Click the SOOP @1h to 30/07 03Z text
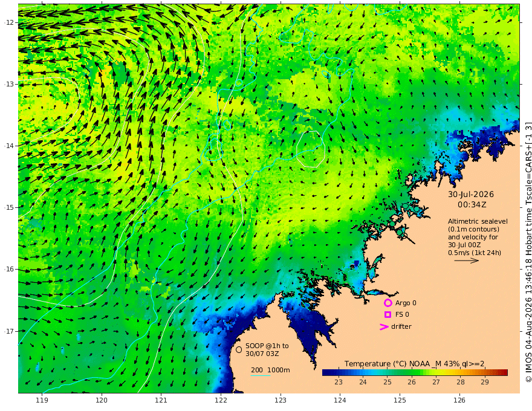This screenshot has height=411, width=532. pos(267,349)
